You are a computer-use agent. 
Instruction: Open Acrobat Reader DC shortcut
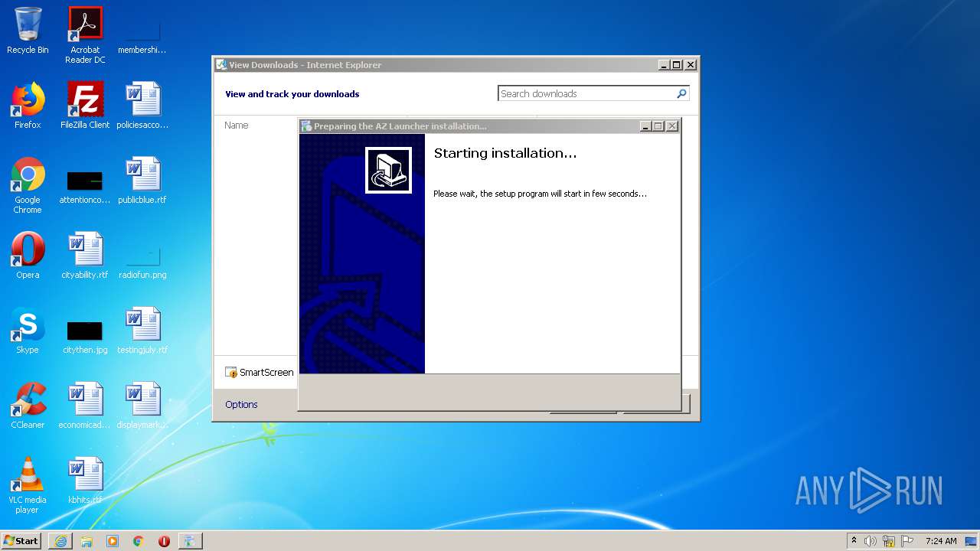click(x=85, y=35)
